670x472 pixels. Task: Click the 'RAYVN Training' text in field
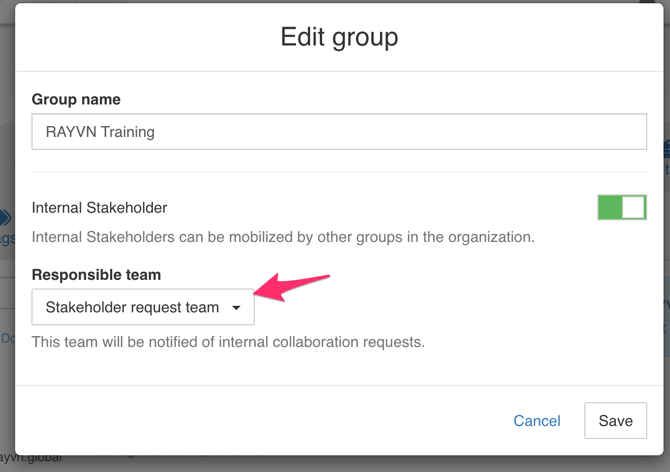click(100, 132)
